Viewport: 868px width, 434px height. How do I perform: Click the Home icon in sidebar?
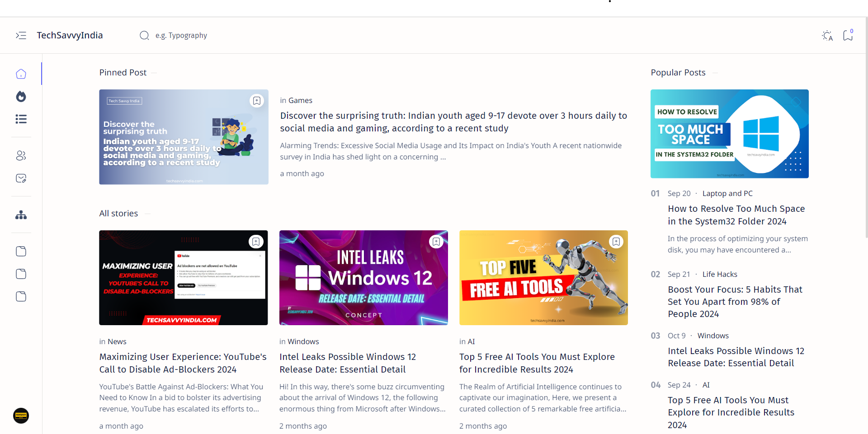click(21, 74)
